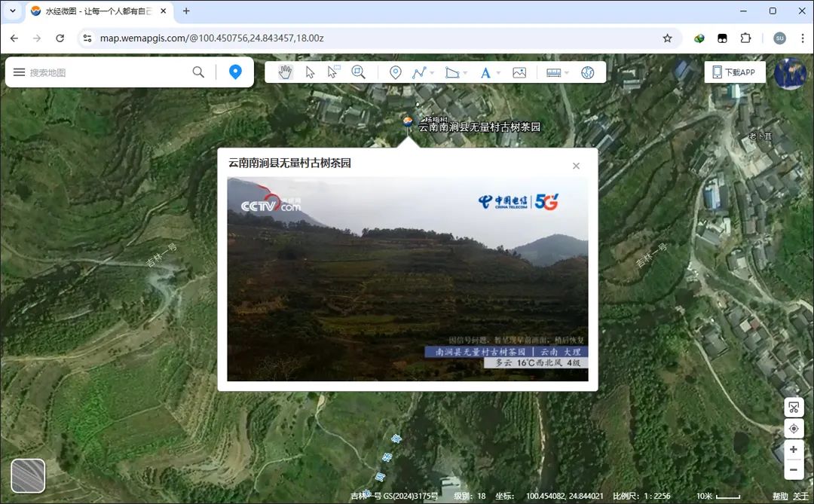Close the 水经微图 tab
Viewport: 814px width, 504px height.
coord(164,11)
